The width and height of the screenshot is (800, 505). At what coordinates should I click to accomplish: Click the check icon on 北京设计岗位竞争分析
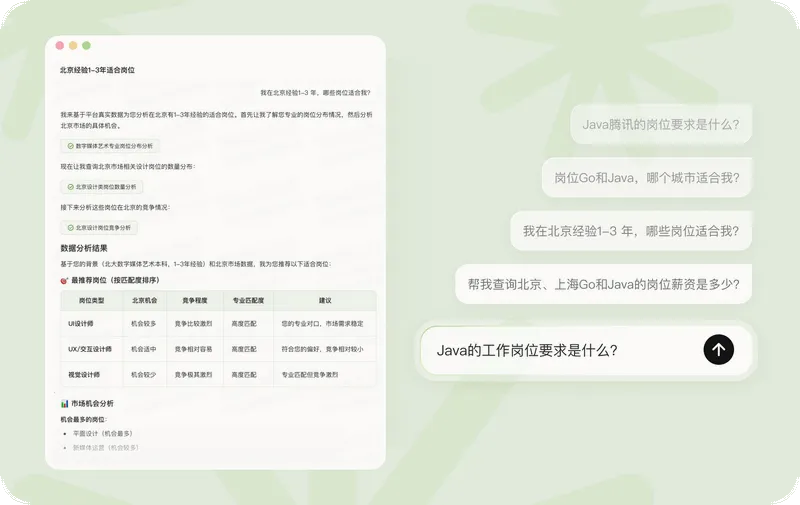click(x=70, y=228)
